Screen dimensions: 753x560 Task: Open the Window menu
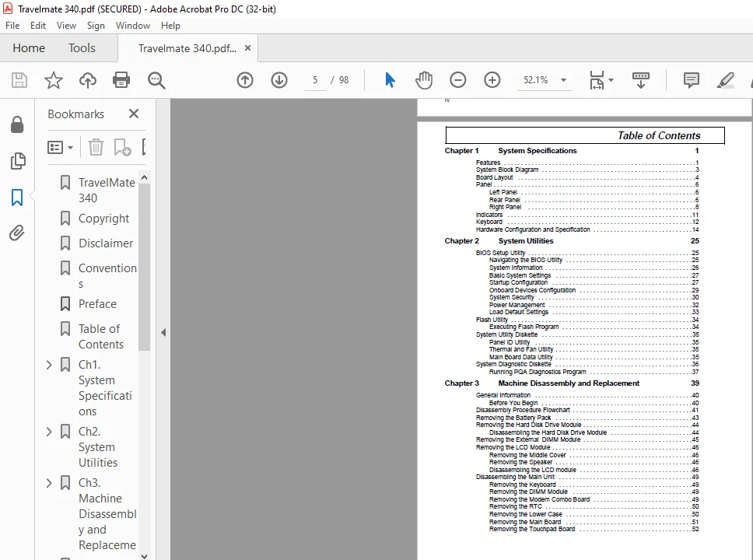132,26
